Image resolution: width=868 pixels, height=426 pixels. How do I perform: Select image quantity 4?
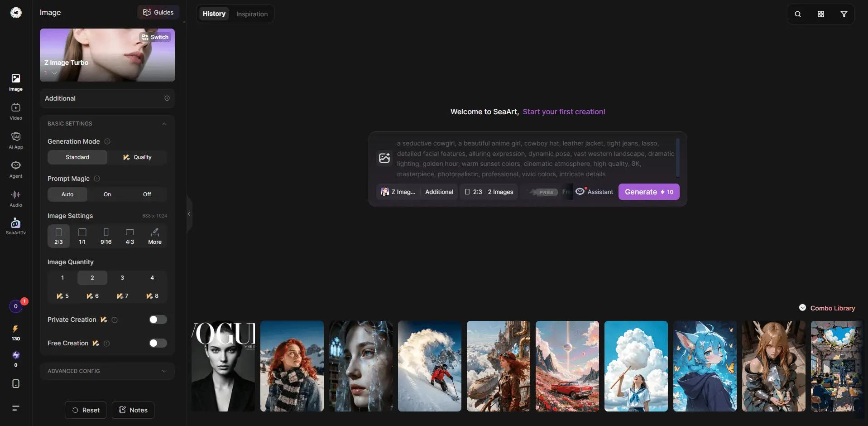pos(152,278)
